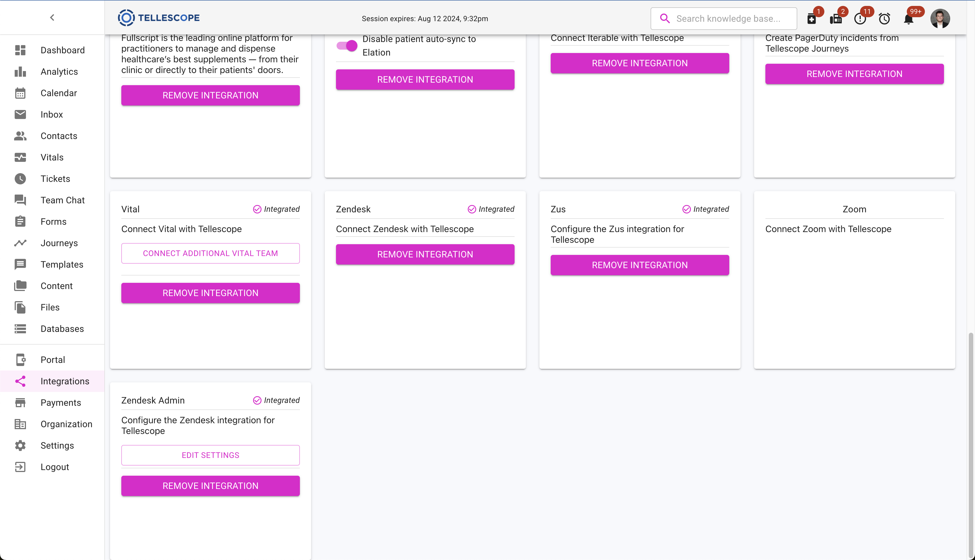The width and height of the screenshot is (975, 560).
Task: Click the Connect Zendesk with Tellescope description
Action: click(405, 229)
